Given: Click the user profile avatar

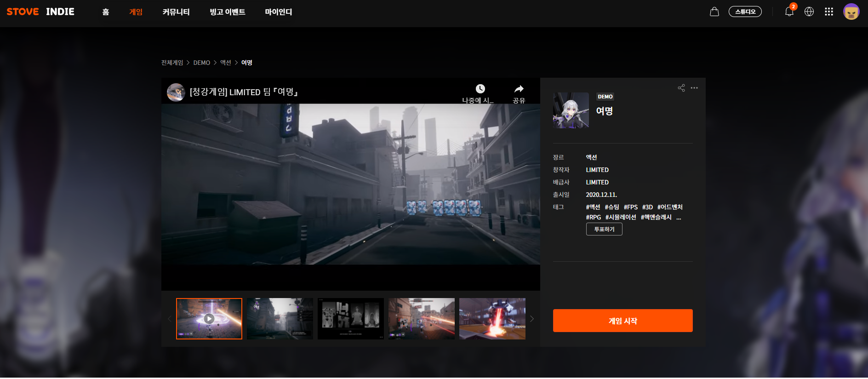Looking at the screenshot, I should tap(851, 12).
